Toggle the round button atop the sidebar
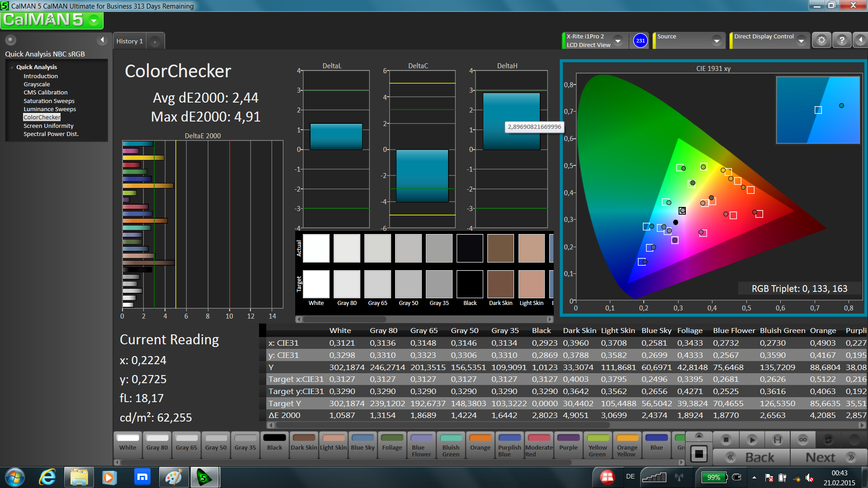868x488 pixels. (x=11, y=40)
